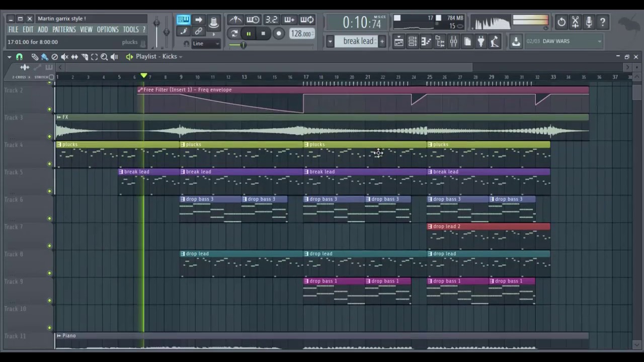The image size is (644, 362).
Task: Open the FILE menu
Action: click(x=13, y=30)
